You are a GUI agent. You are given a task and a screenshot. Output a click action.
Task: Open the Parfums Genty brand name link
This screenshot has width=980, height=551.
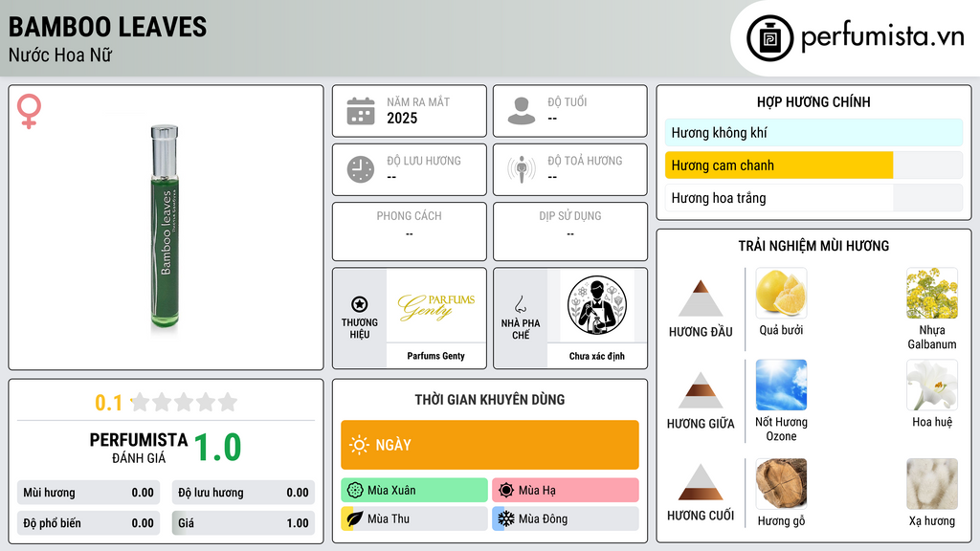[436, 356]
